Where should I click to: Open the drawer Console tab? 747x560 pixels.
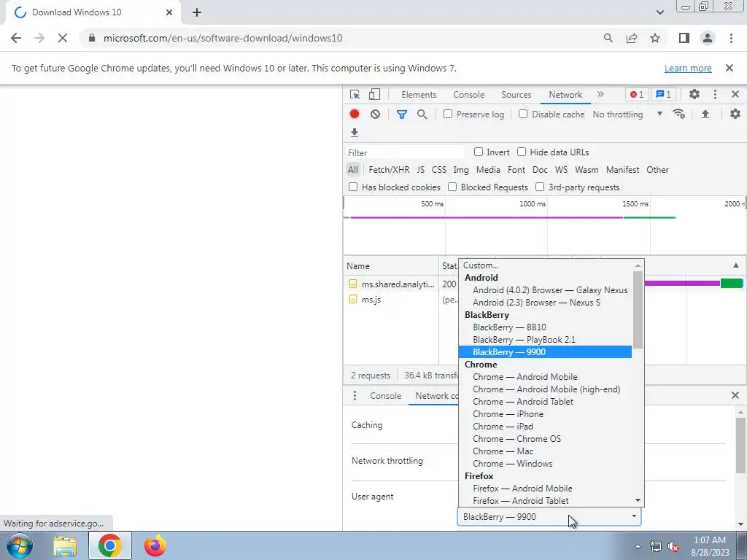pos(385,396)
